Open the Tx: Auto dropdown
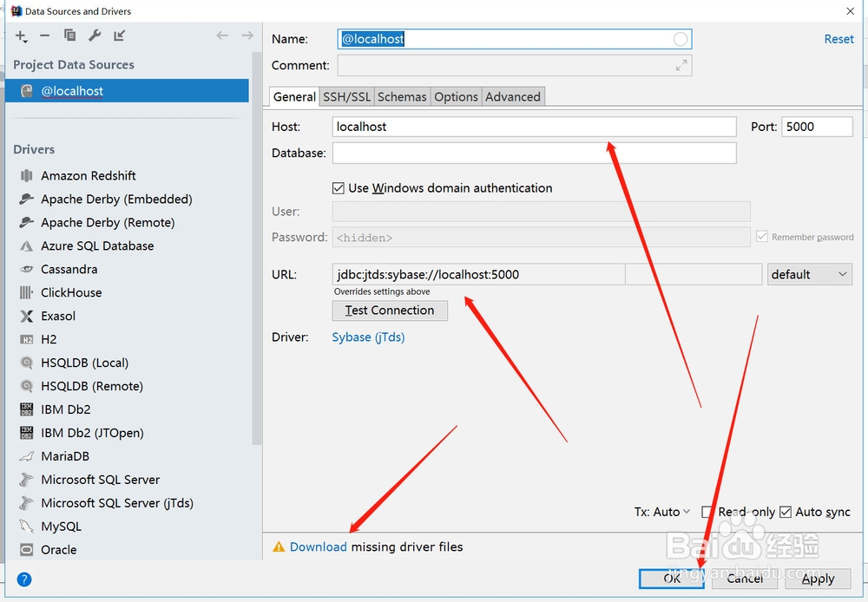 (x=662, y=512)
